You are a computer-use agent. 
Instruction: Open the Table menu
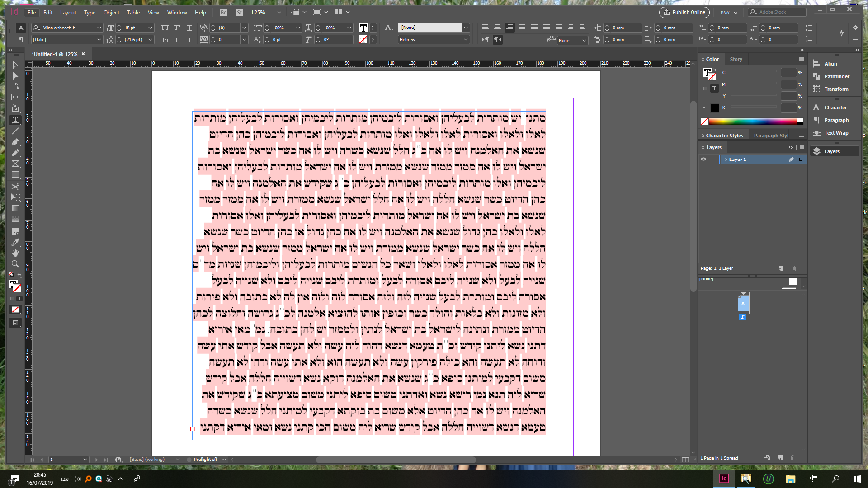(133, 12)
